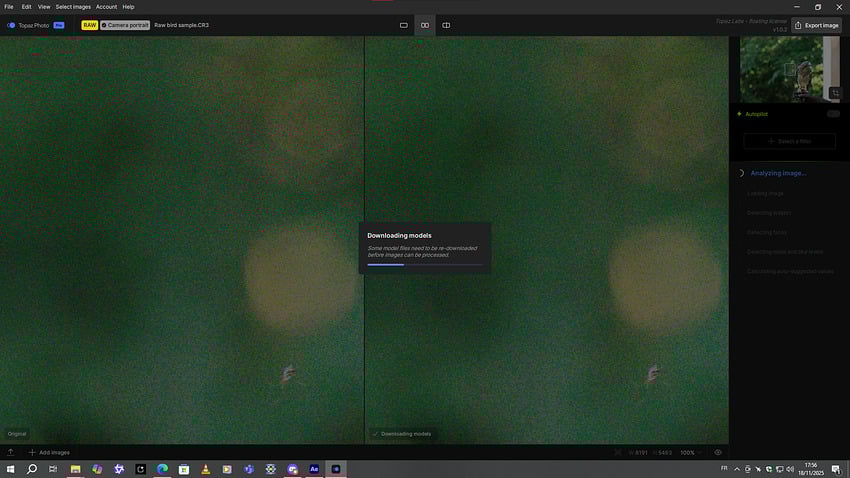Open VLC media player from taskbar
Screen dimensions: 850x478
click(x=205, y=468)
